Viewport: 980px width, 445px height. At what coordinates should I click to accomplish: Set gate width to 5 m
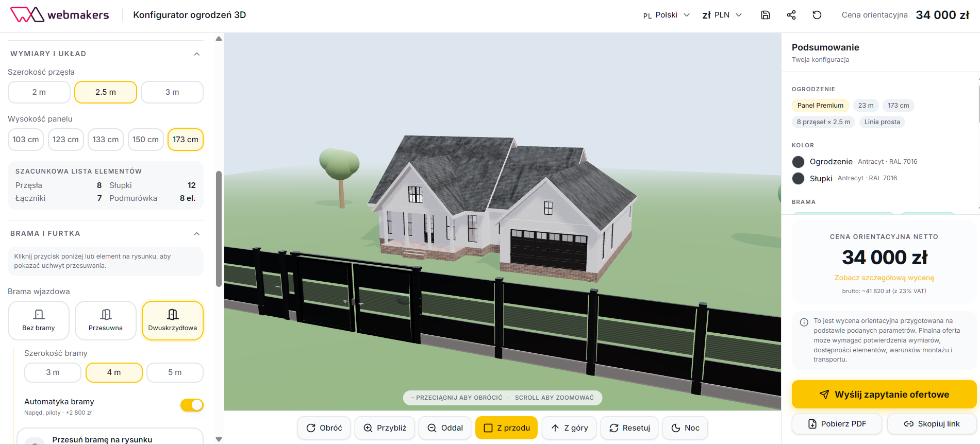175,372
